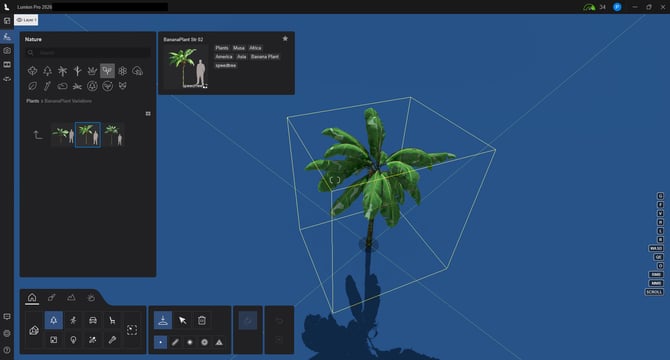
Task: Select the grass cluster category icon
Action: (92, 71)
